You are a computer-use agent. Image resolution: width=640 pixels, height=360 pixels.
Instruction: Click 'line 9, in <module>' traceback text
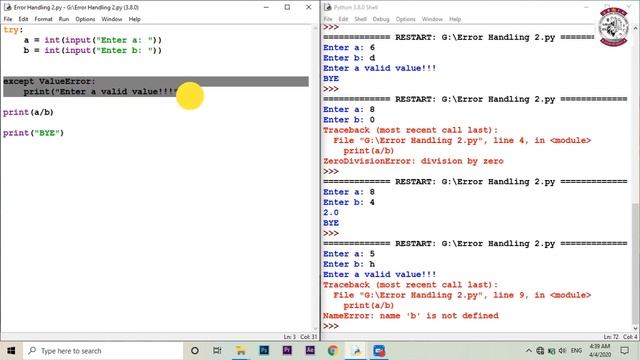(542, 295)
